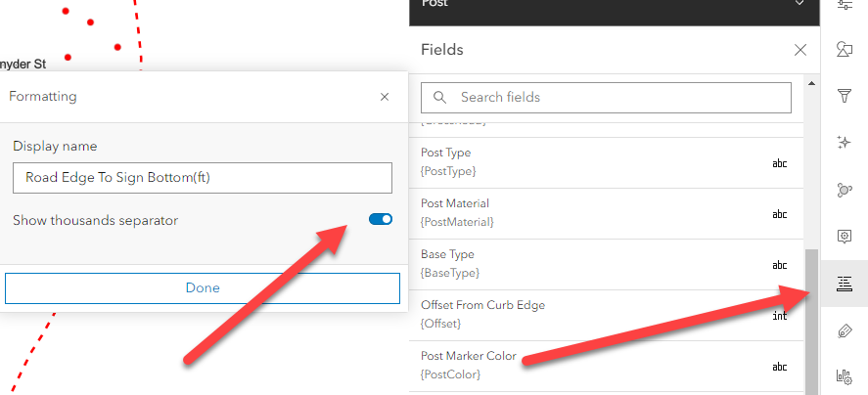Viewport: 868px width, 395px height.
Task: Open the Styles icon in the sidebar
Action: [x=845, y=49]
